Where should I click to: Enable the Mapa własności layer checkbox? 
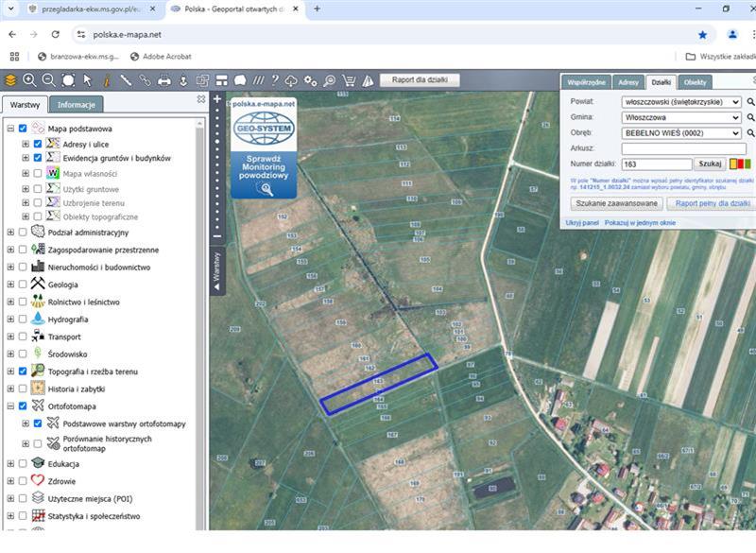(x=39, y=174)
